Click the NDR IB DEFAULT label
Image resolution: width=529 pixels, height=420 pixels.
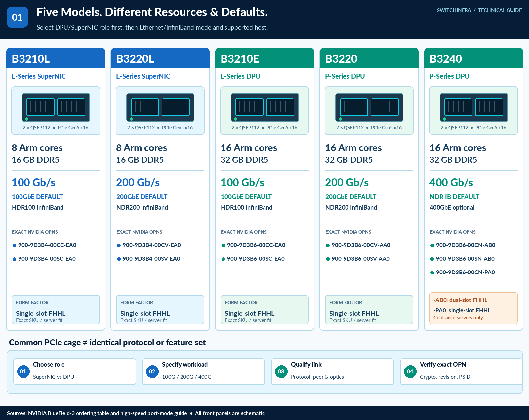[455, 197]
